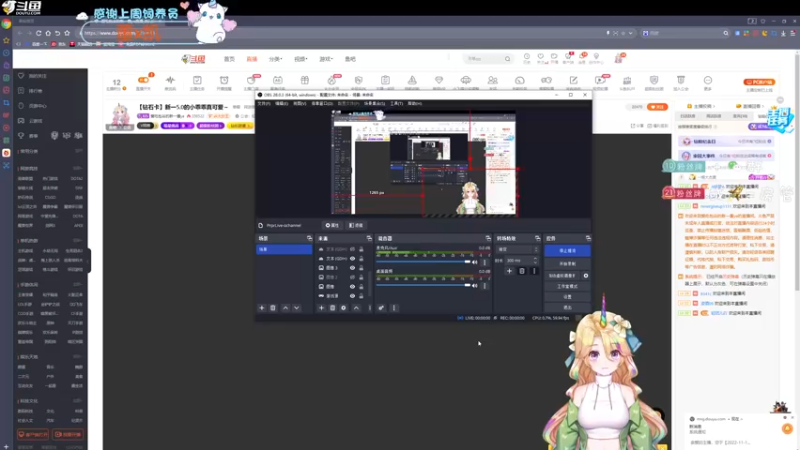Adjust 麦克风/Aux volume slider

pyautogui.click(x=423, y=262)
